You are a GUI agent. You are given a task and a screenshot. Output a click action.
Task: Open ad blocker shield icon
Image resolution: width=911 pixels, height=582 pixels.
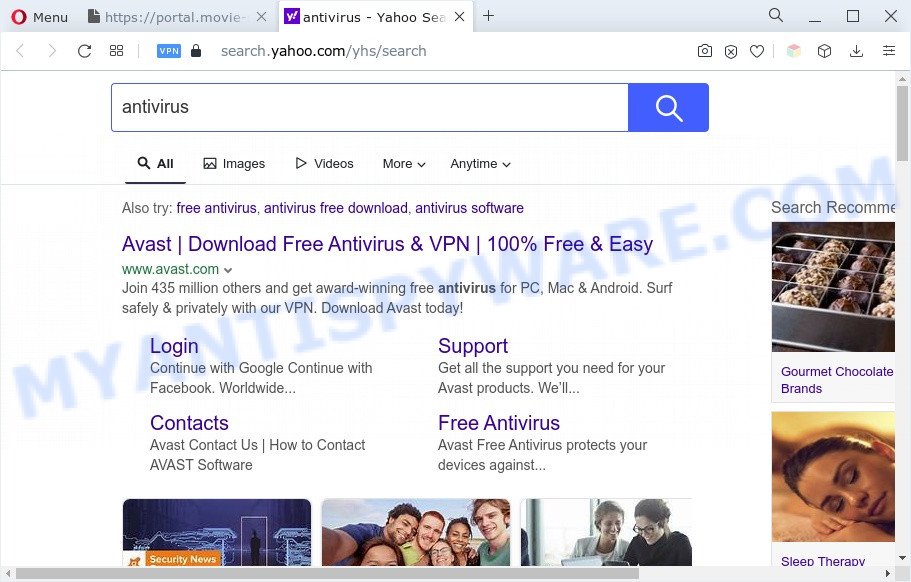[x=731, y=52]
